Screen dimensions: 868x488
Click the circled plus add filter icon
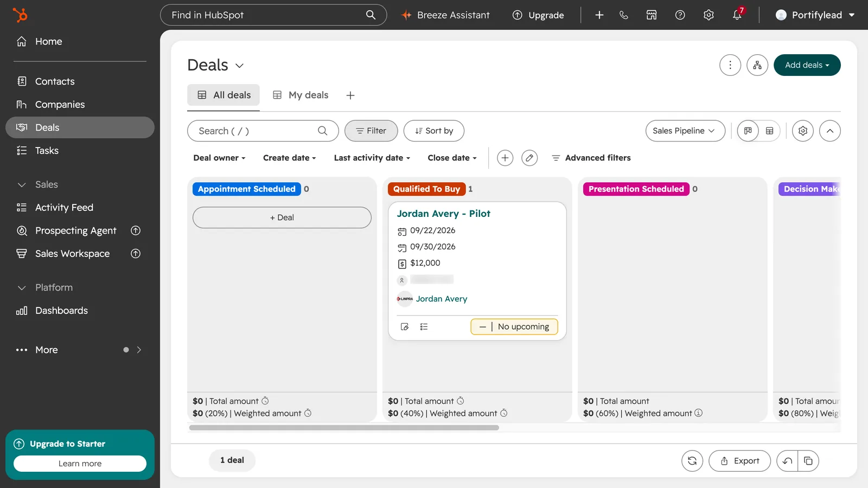pyautogui.click(x=505, y=158)
